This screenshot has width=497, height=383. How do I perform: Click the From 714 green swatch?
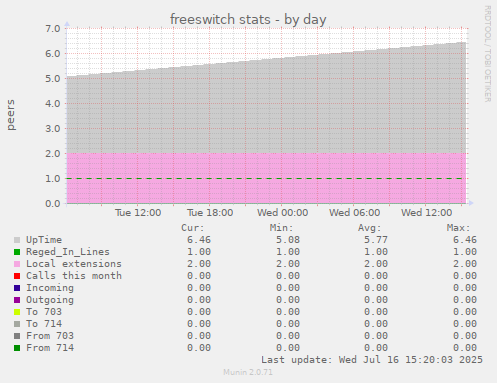click(17, 348)
